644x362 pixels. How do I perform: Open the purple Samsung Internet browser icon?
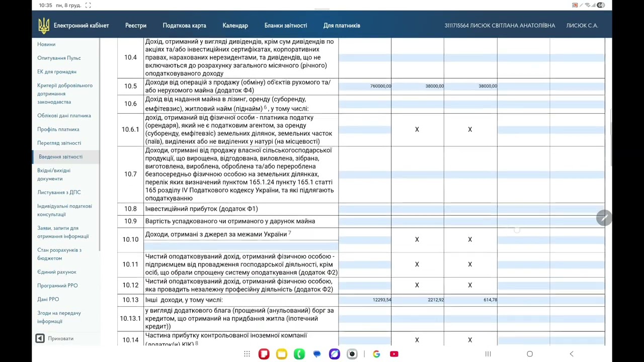pyautogui.click(x=335, y=354)
